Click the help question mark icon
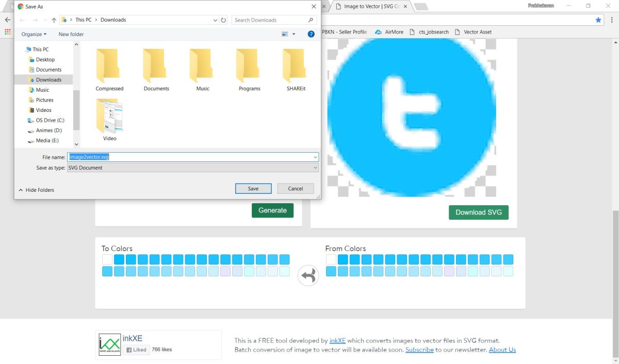The image size is (619, 364). pos(311,34)
